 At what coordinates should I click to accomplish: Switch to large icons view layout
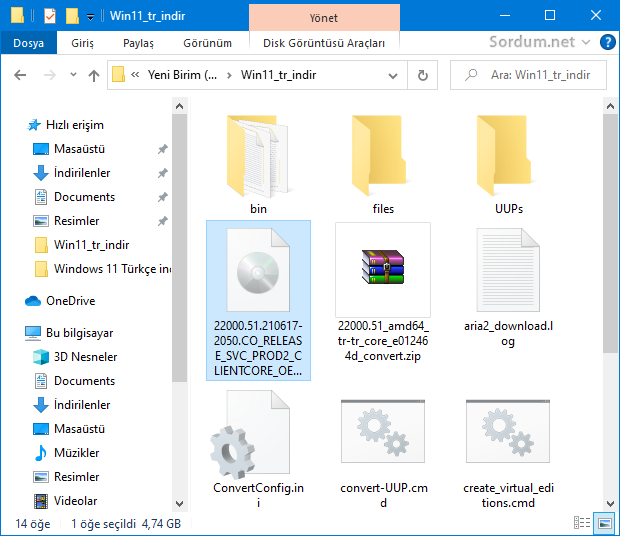pyautogui.click(x=605, y=523)
